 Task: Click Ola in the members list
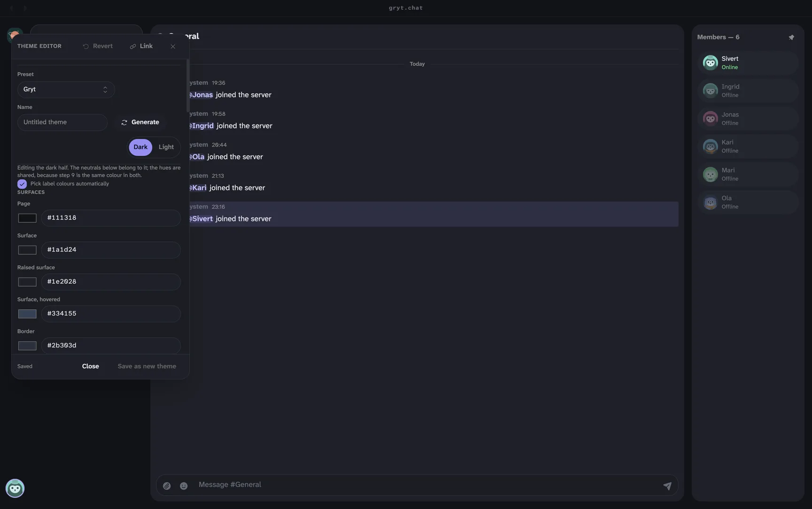[x=748, y=202]
